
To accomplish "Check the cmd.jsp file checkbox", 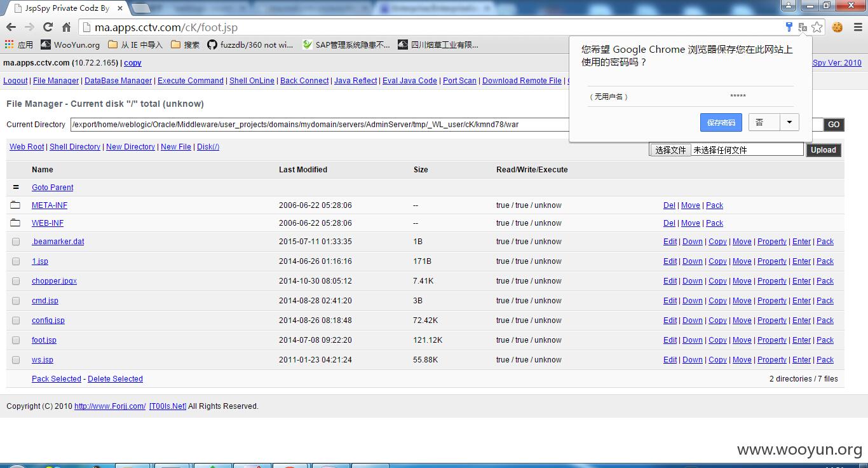I will click(16, 301).
